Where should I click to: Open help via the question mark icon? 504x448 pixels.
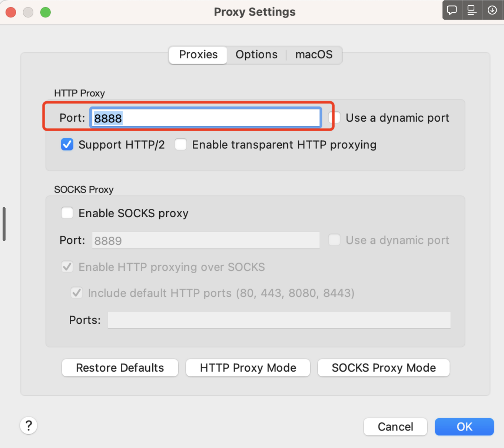point(29,425)
